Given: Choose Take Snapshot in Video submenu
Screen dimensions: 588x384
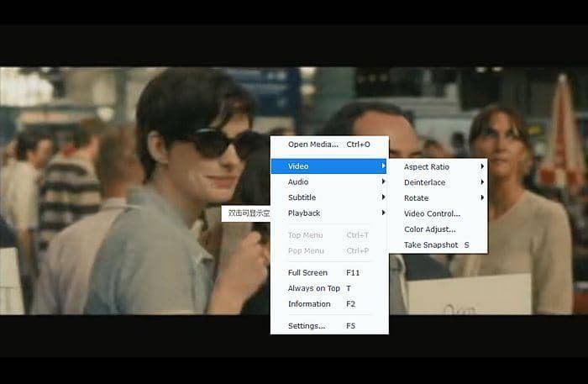Looking at the screenshot, I should point(438,245).
